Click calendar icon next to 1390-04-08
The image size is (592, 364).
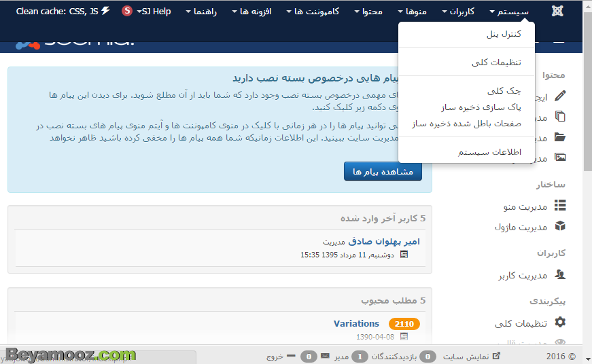[404, 336]
